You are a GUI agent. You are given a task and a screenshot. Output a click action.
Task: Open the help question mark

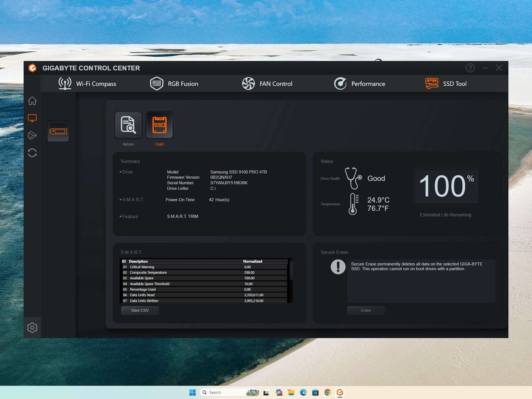click(x=470, y=68)
